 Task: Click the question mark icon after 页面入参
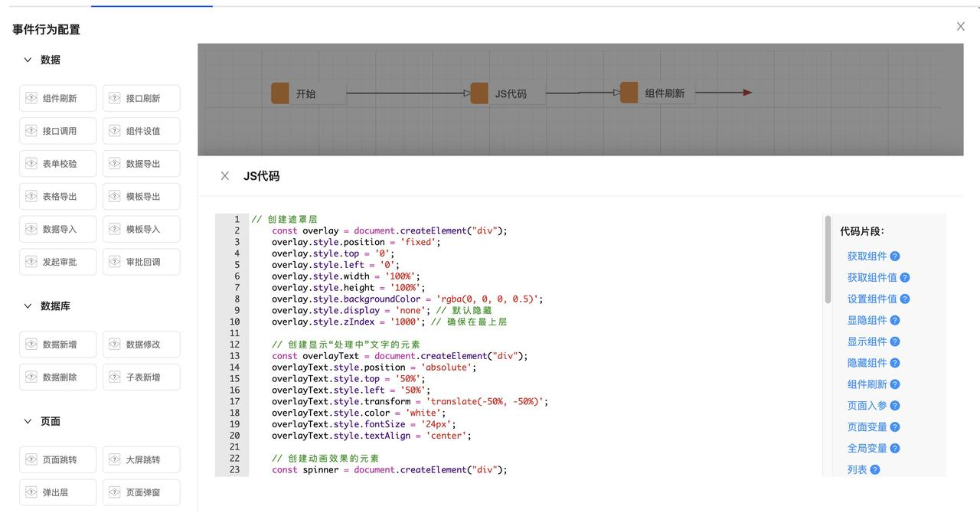tap(894, 406)
